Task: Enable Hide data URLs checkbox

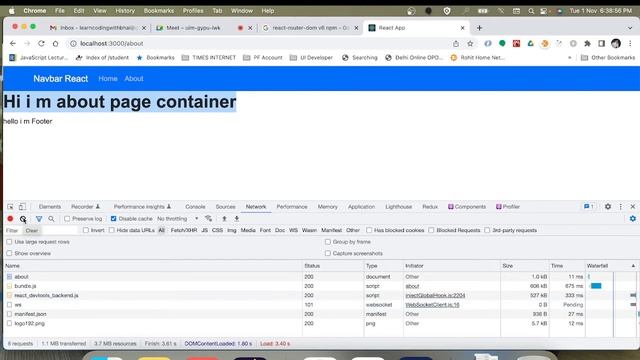Action: tap(111, 230)
